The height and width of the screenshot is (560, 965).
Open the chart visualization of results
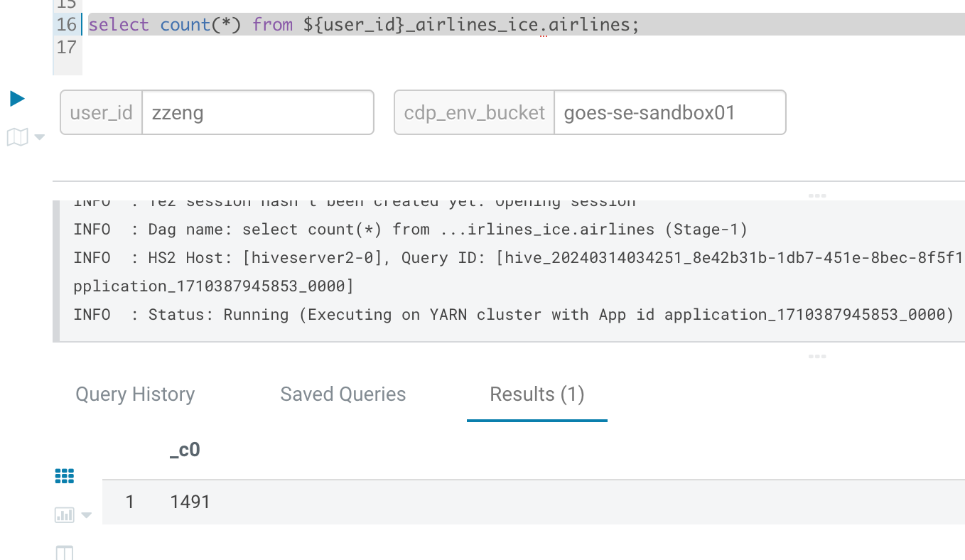point(63,515)
